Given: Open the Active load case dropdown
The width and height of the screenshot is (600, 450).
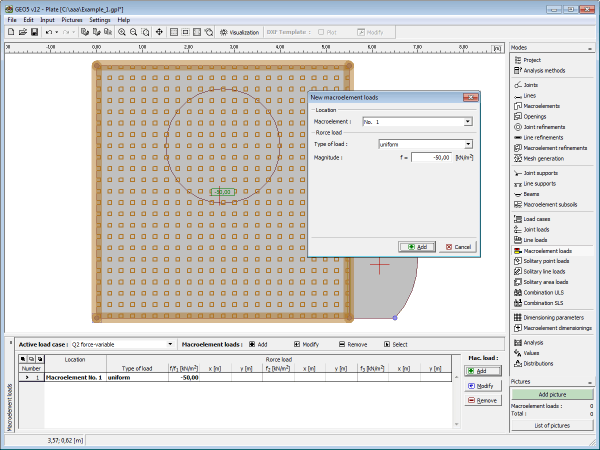Looking at the screenshot, I should (x=169, y=344).
